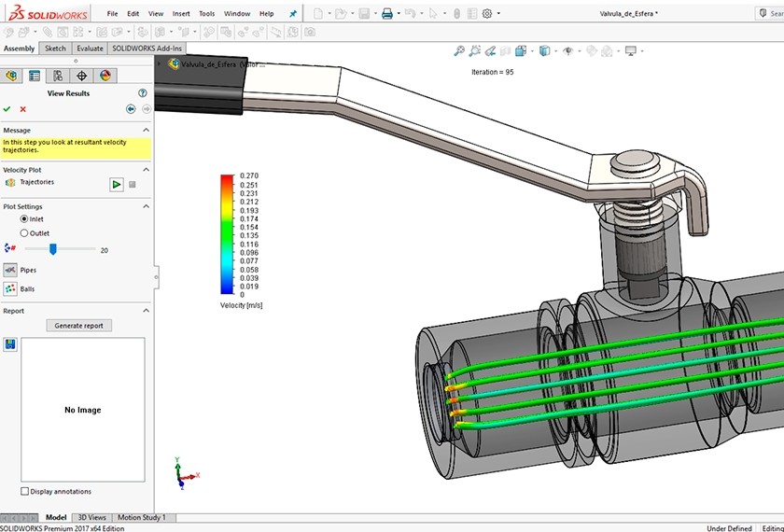Select the Outlet radio button

24,233
